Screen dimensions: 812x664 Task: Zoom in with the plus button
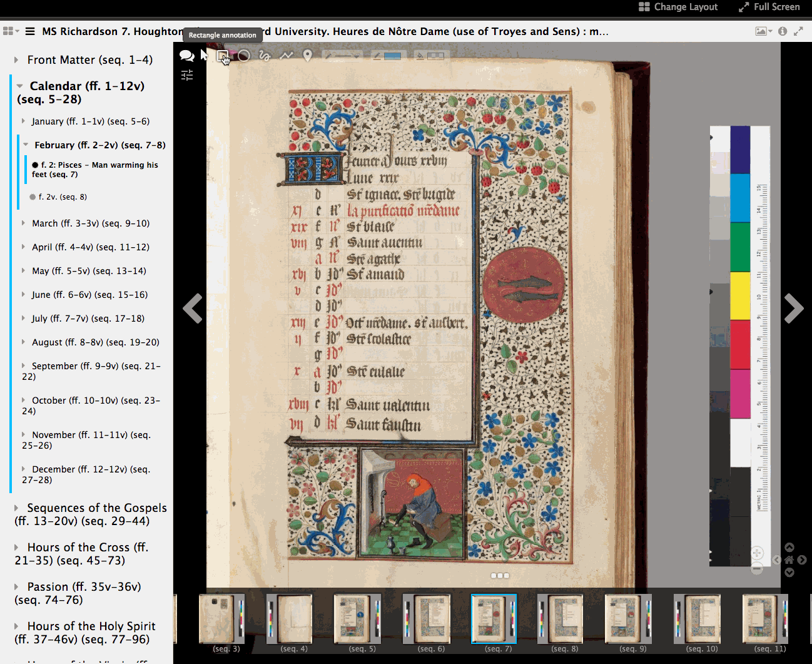pyautogui.click(x=757, y=553)
